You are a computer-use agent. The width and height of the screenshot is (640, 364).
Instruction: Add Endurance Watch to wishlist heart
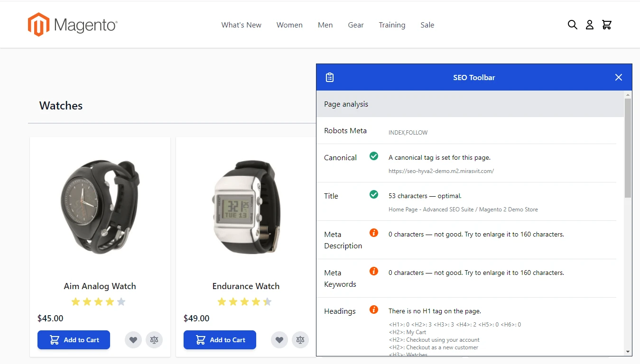[279, 340]
